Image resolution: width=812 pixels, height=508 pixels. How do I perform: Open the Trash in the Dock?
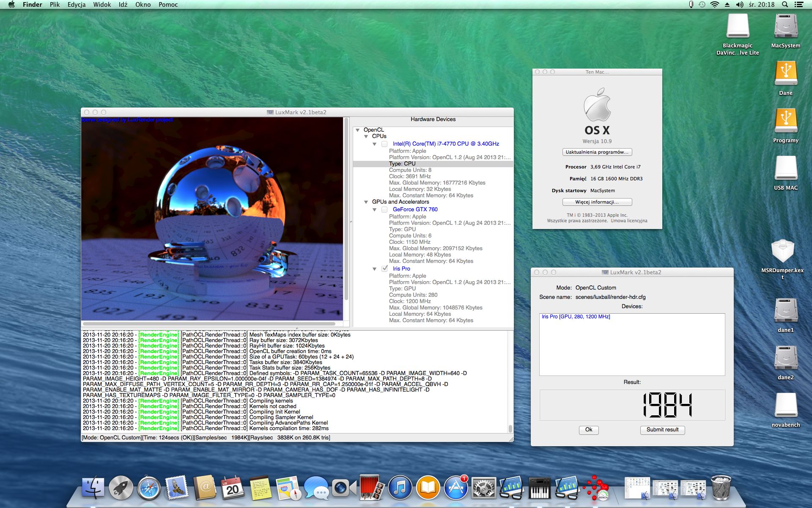tap(721, 488)
